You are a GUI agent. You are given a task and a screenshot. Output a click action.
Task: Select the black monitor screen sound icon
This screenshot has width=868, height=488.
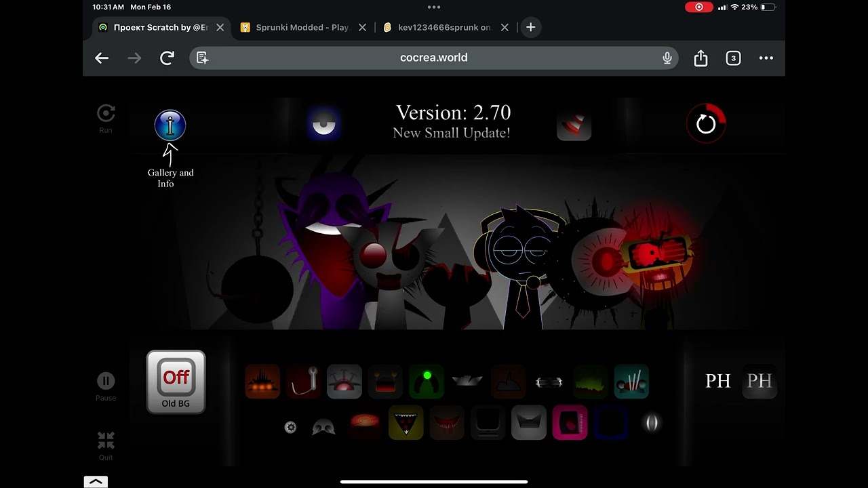pos(488,423)
